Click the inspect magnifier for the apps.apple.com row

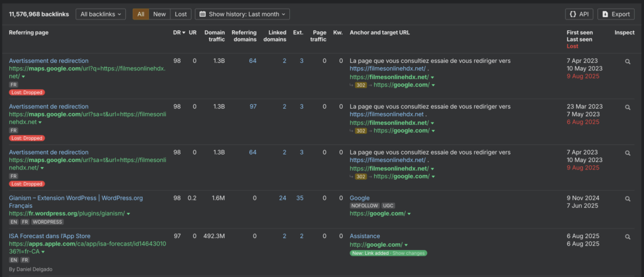[626, 237]
